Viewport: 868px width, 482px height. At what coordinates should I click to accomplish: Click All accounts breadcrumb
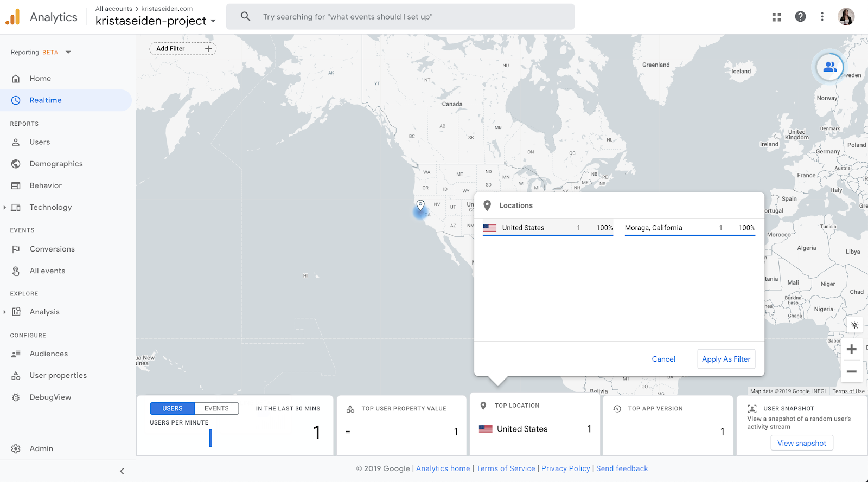point(114,9)
